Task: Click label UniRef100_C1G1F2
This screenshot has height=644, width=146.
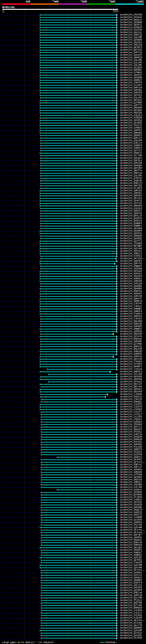Action: [x=131, y=412]
